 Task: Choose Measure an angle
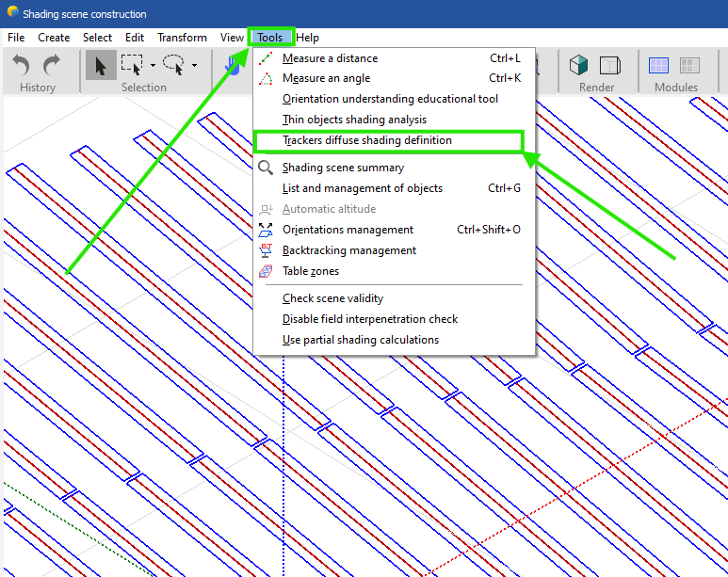[395, 78]
